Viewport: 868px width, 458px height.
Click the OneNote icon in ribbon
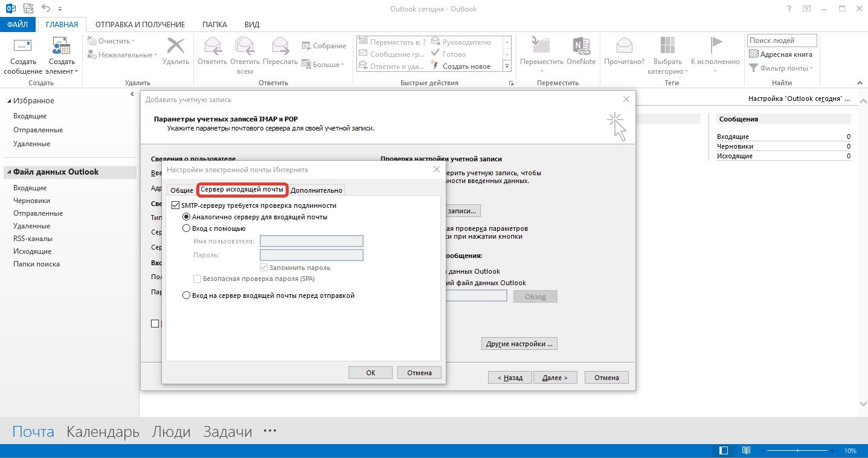coord(581,46)
